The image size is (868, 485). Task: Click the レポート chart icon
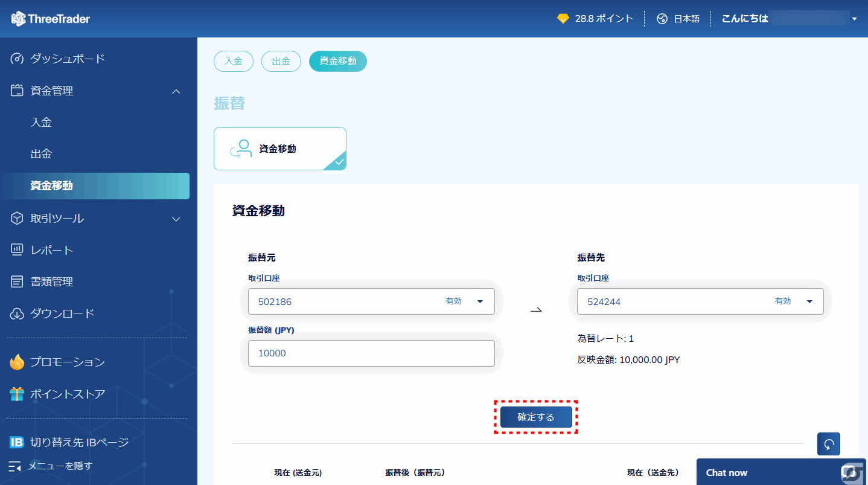tap(17, 250)
